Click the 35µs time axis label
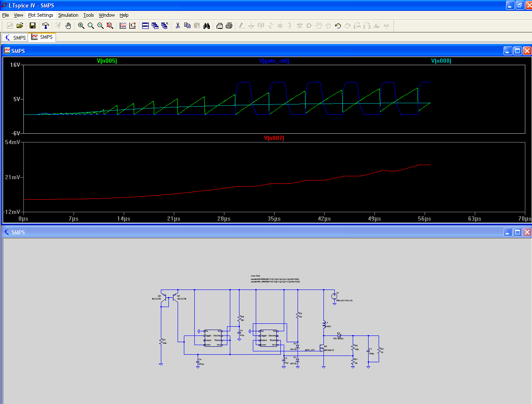The height and width of the screenshot is (404, 532). [274, 219]
